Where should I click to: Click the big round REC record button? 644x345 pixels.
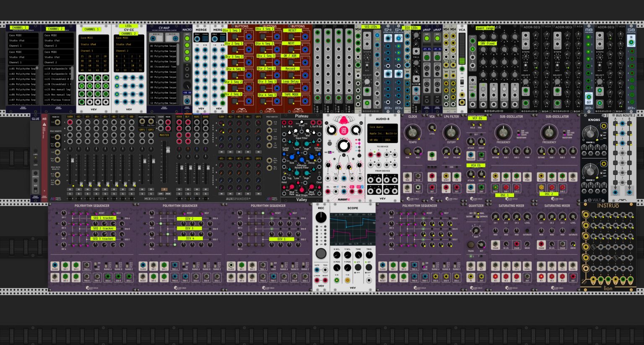[x=321, y=253]
